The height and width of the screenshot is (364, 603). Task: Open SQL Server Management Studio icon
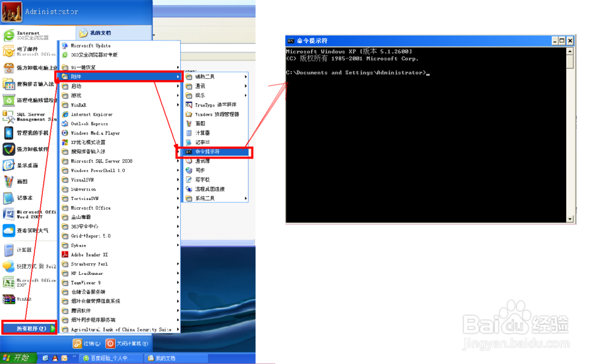point(8,117)
